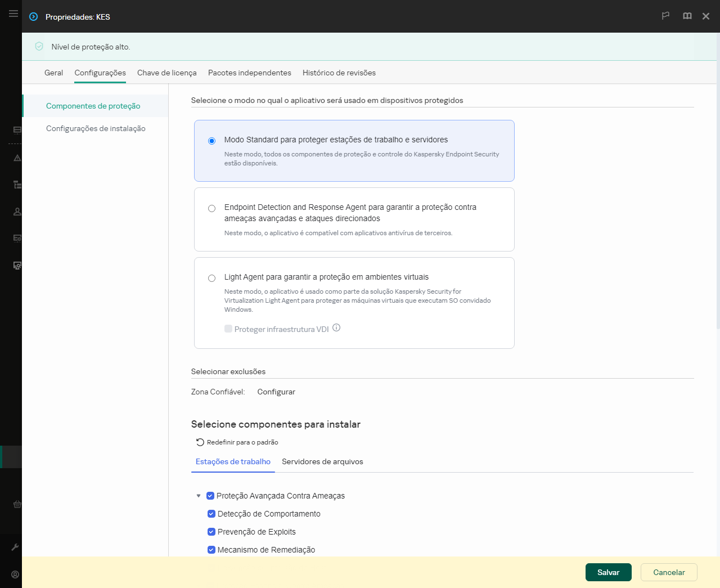The height and width of the screenshot is (588, 720).
Task: Open the Servidores de arquivos tab
Action: [322, 461]
